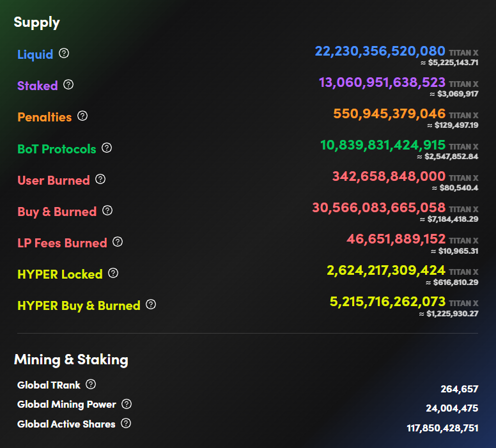Click the green BoT Protocols label
The height and width of the screenshot is (448, 496).
[x=57, y=149]
